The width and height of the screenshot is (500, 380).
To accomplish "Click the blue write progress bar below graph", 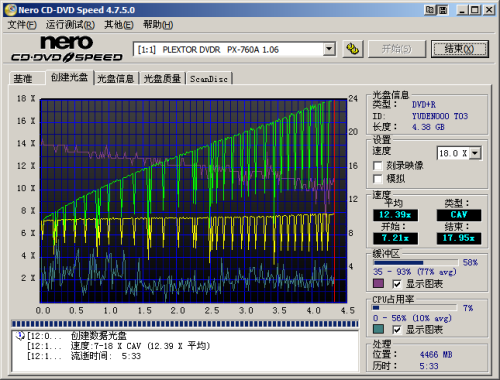I will (185, 324).
